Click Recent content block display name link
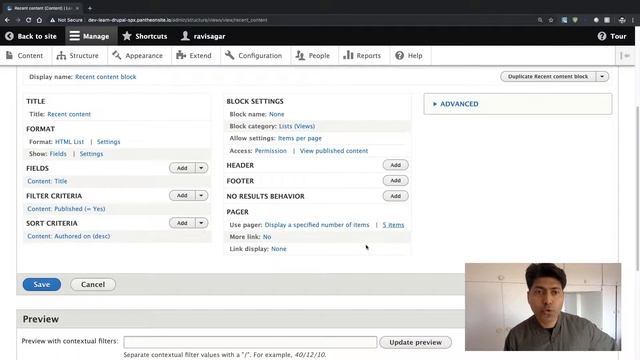 106,77
